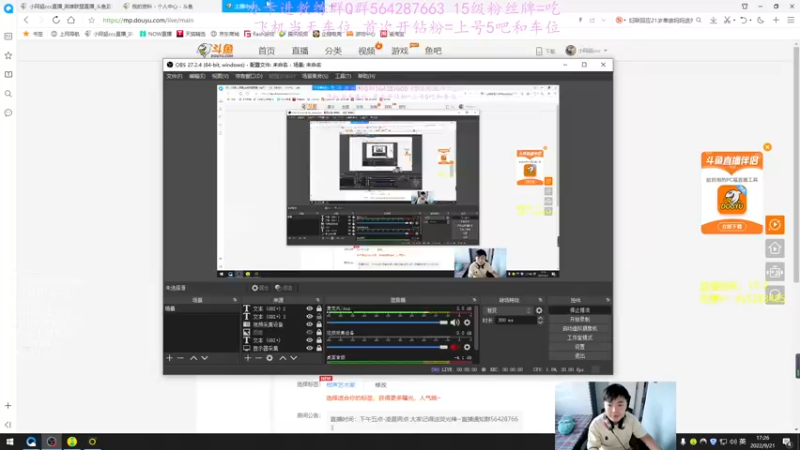Click orange play icon on right floating bar
Image resolution: width=800 pixels, height=450 pixels.
[774, 224]
